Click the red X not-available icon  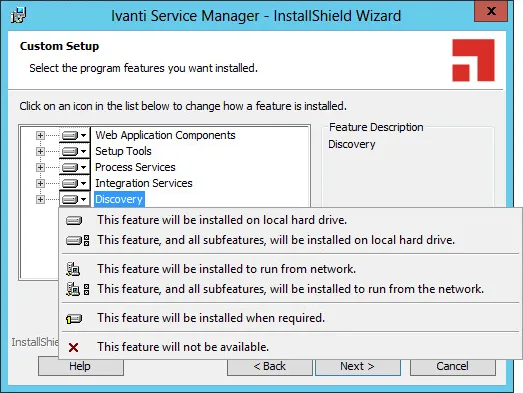point(73,348)
